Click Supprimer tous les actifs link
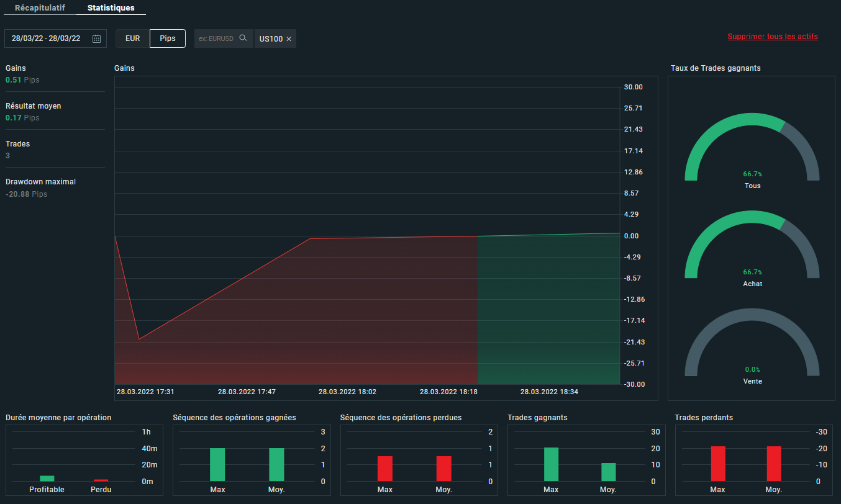 click(x=772, y=37)
